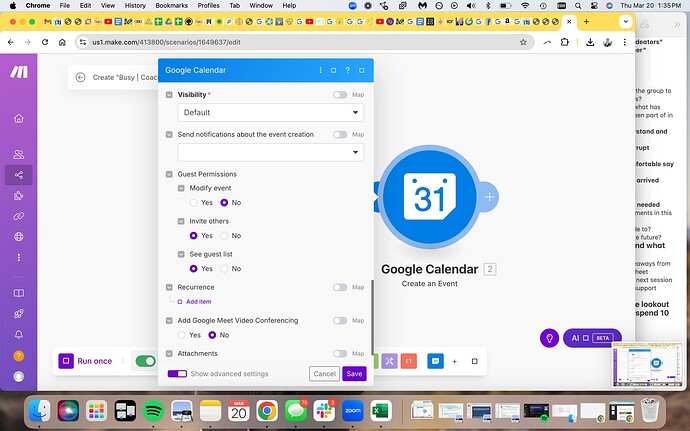Open the Bookmarks menu
The image size is (690, 431).
172,6
